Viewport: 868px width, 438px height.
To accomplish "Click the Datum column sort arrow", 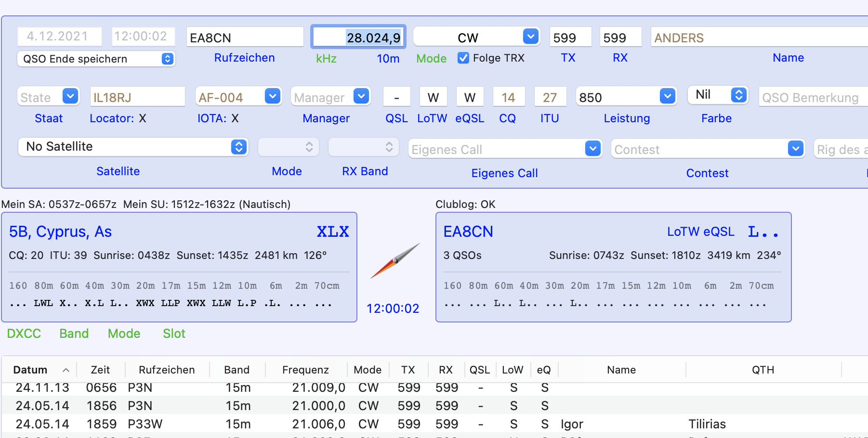I will click(66, 370).
